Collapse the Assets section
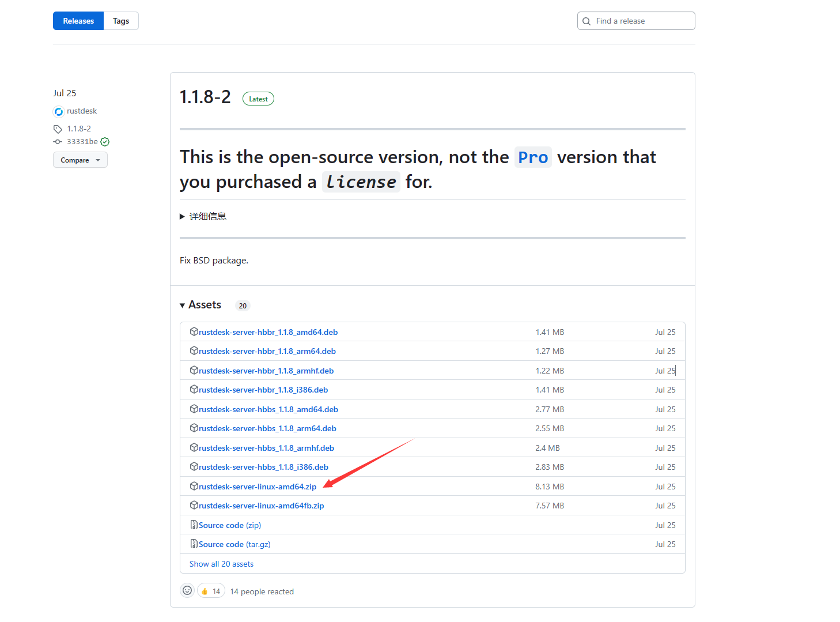This screenshot has width=840, height=622. [x=200, y=305]
